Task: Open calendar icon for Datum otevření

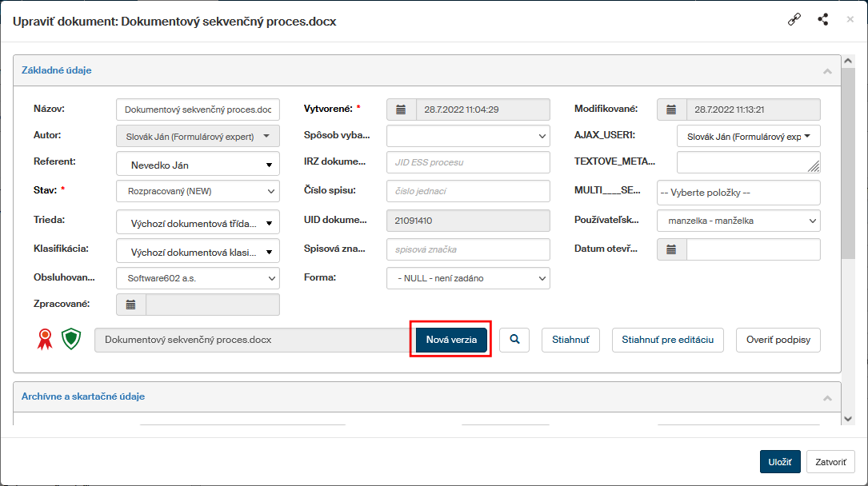Action: tap(672, 249)
